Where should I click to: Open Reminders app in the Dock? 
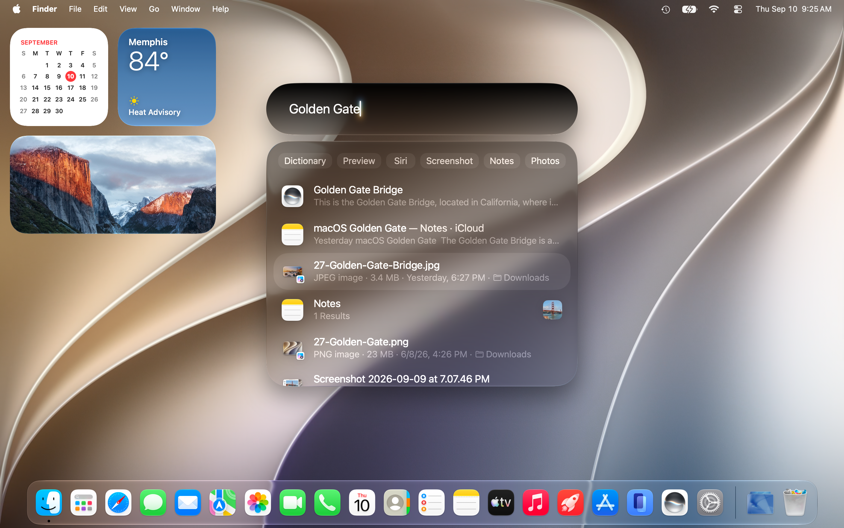click(431, 503)
